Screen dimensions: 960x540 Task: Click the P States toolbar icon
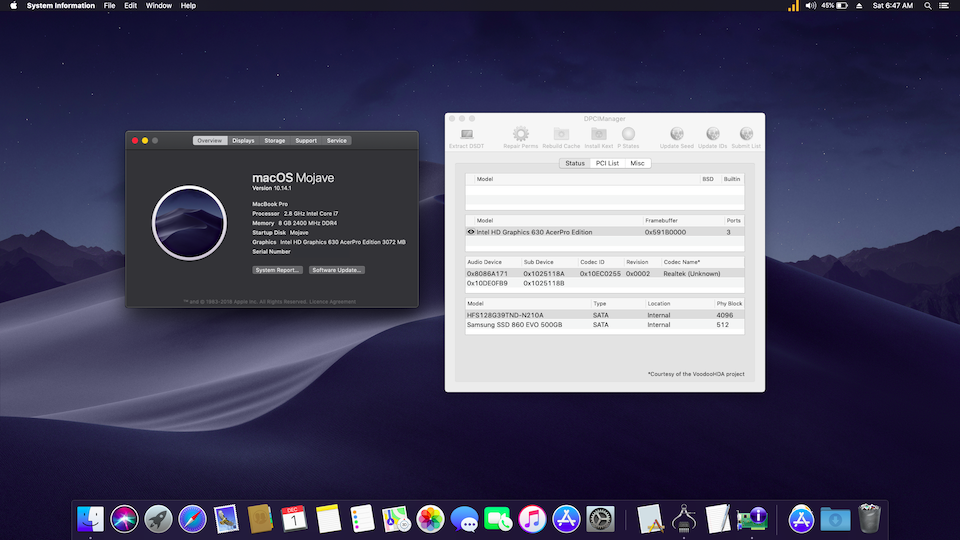(x=628, y=134)
